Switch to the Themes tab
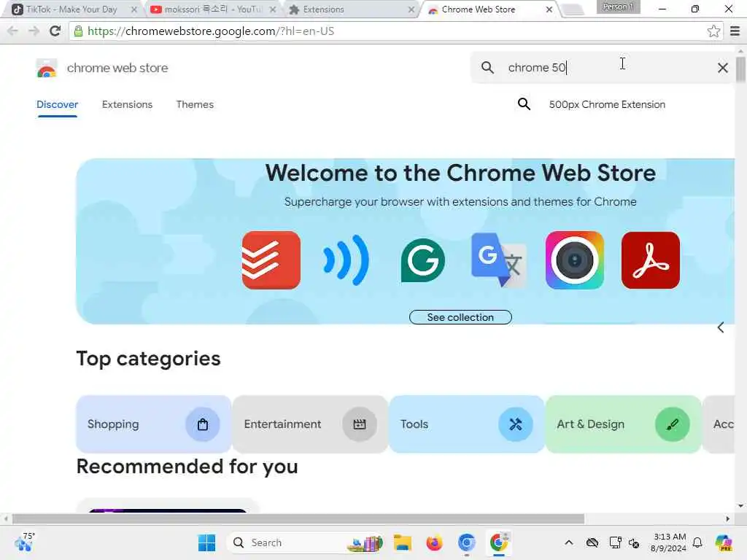Viewport: 747px width, 560px height. pyautogui.click(x=195, y=105)
